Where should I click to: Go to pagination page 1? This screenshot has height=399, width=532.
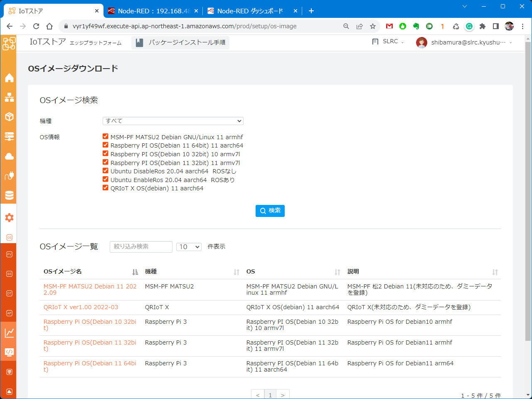270,395
